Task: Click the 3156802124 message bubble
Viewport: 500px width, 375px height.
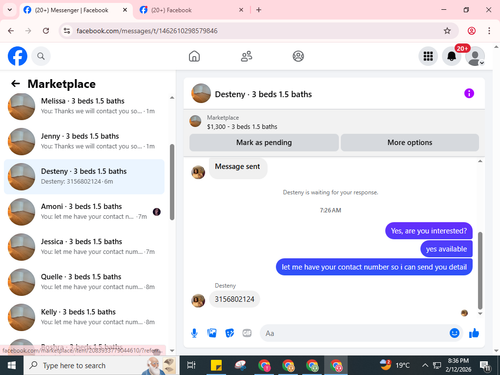Action: (x=234, y=299)
